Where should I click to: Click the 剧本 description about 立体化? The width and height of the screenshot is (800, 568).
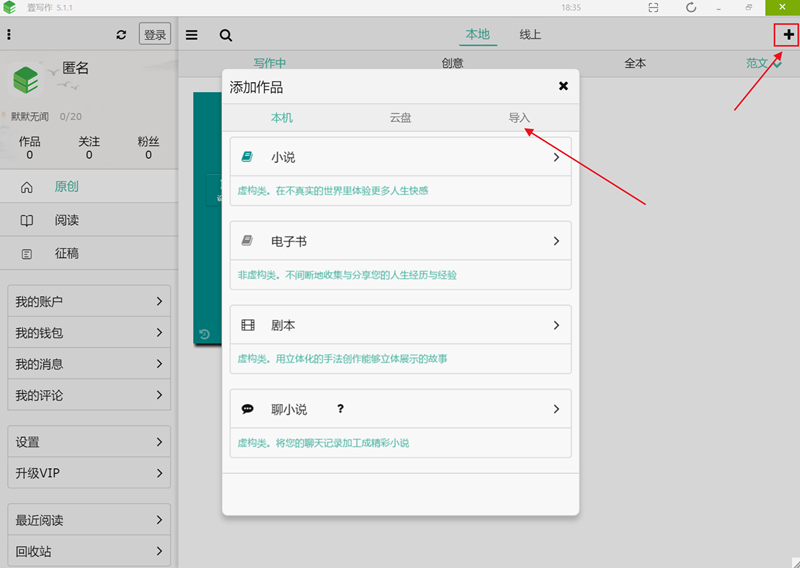tap(342, 359)
